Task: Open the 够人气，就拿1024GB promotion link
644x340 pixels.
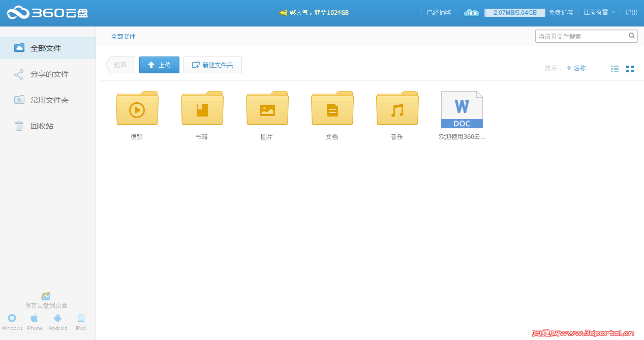Action: coord(319,13)
